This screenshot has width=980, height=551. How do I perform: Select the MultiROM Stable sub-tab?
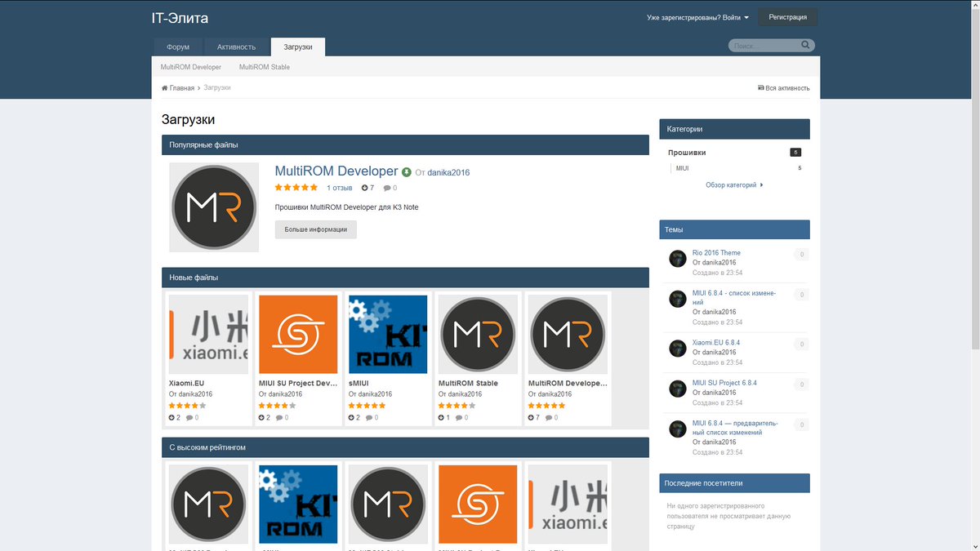tap(263, 67)
